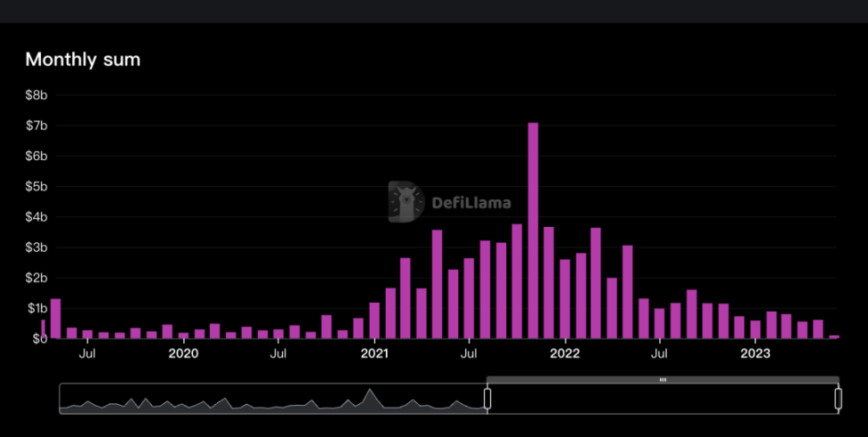The height and width of the screenshot is (437, 868).
Task: Click the bar above the 2022 label
Action: pyautogui.click(x=564, y=298)
